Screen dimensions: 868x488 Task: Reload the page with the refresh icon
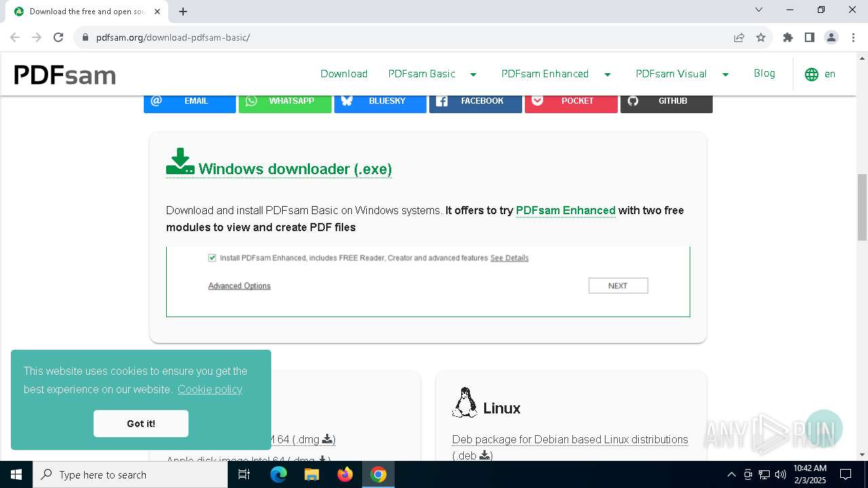(x=58, y=37)
